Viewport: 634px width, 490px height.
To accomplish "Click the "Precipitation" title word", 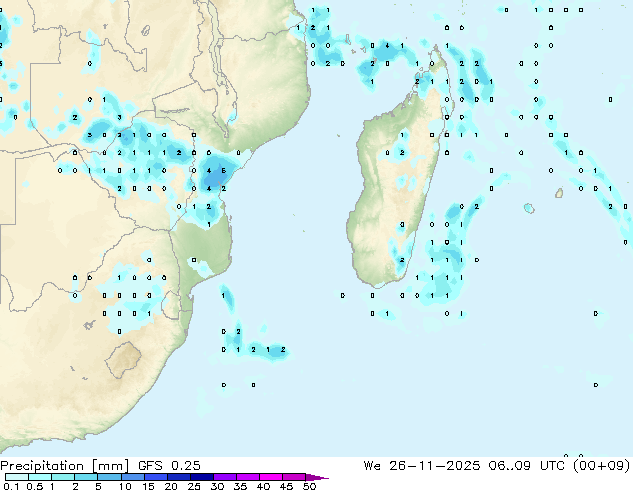I will click(x=42, y=466).
